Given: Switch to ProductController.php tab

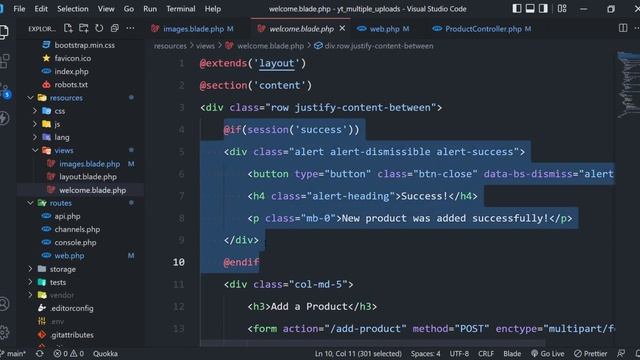Looking at the screenshot, I should [484, 29].
